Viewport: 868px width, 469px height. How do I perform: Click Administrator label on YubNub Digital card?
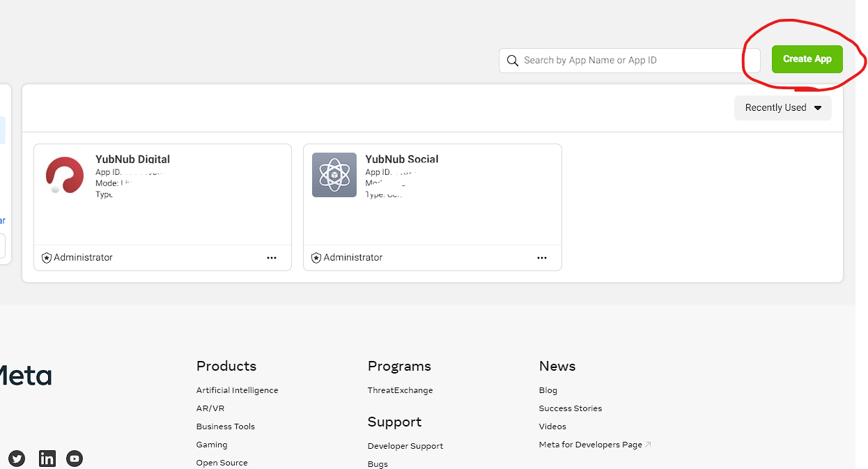[83, 257]
